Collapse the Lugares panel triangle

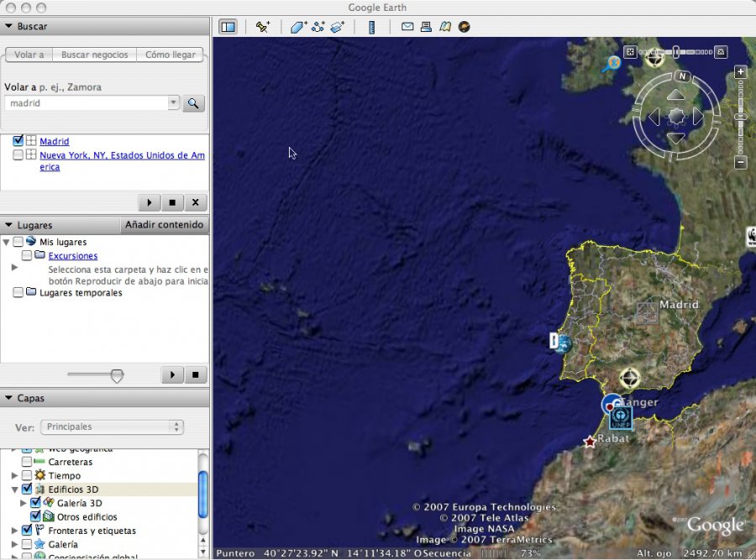(8, 224)
